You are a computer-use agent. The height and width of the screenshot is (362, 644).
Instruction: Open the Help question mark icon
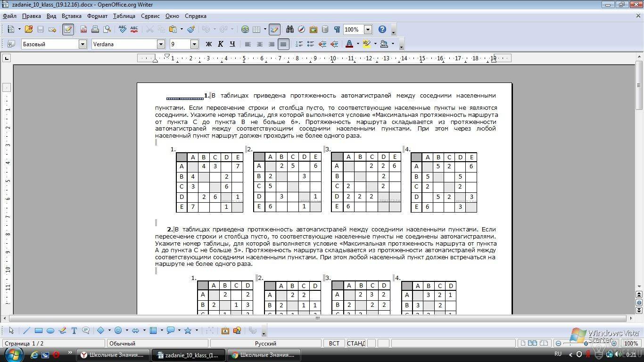[x=382, y=29]
